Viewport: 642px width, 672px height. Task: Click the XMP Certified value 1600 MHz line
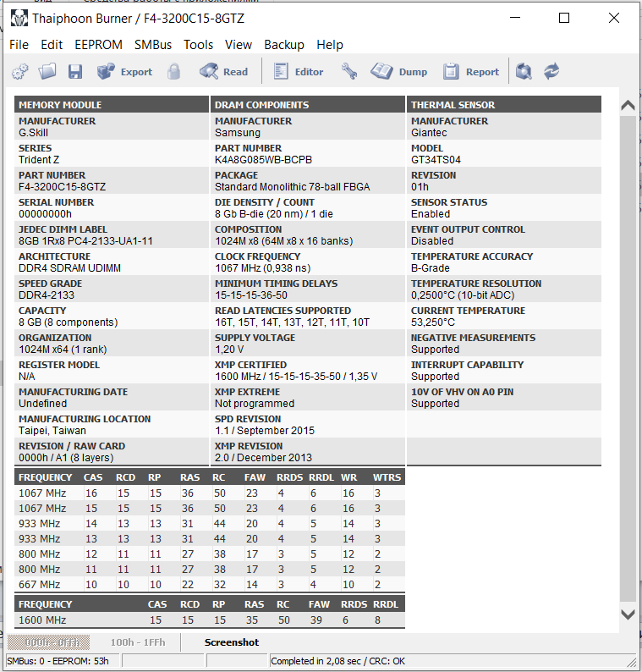click(x=296, y=377)
